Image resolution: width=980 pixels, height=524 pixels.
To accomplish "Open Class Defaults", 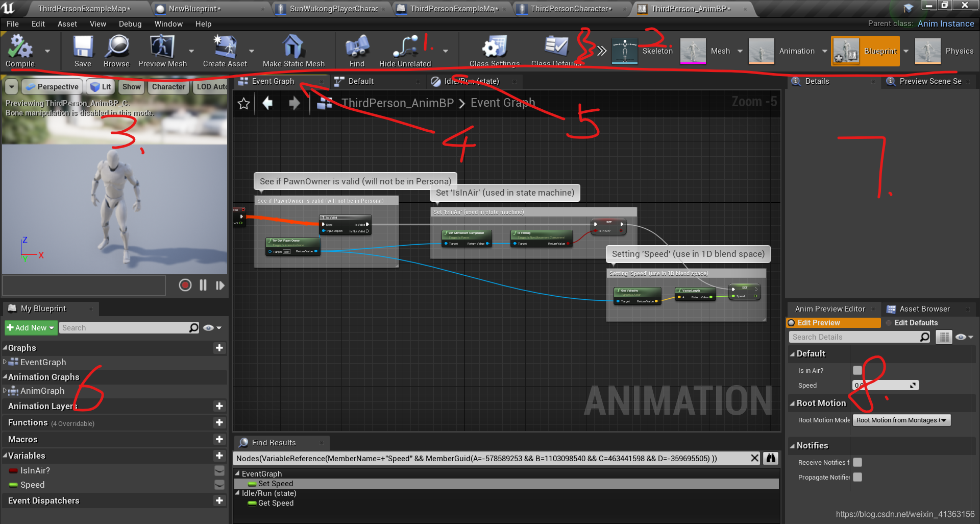I will (556, 51).
